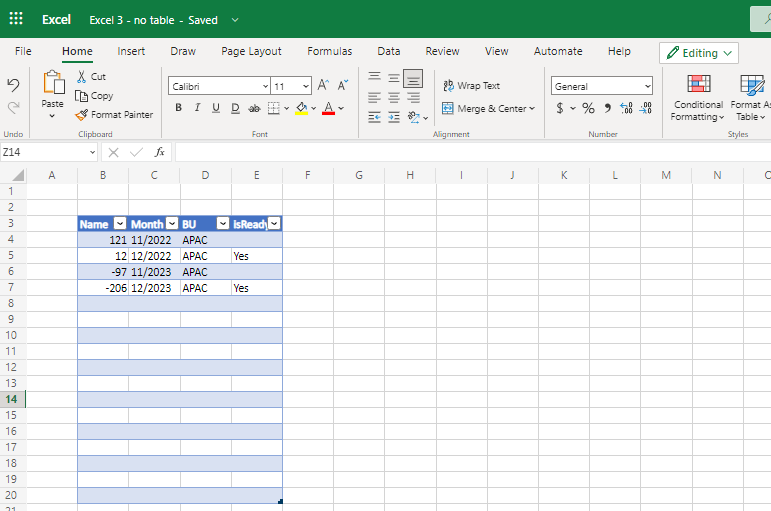Image resolution: width=771 pixels, height=511 pixels.
Task: Click the Undo arrow icon
Action: tap(13, 85)
